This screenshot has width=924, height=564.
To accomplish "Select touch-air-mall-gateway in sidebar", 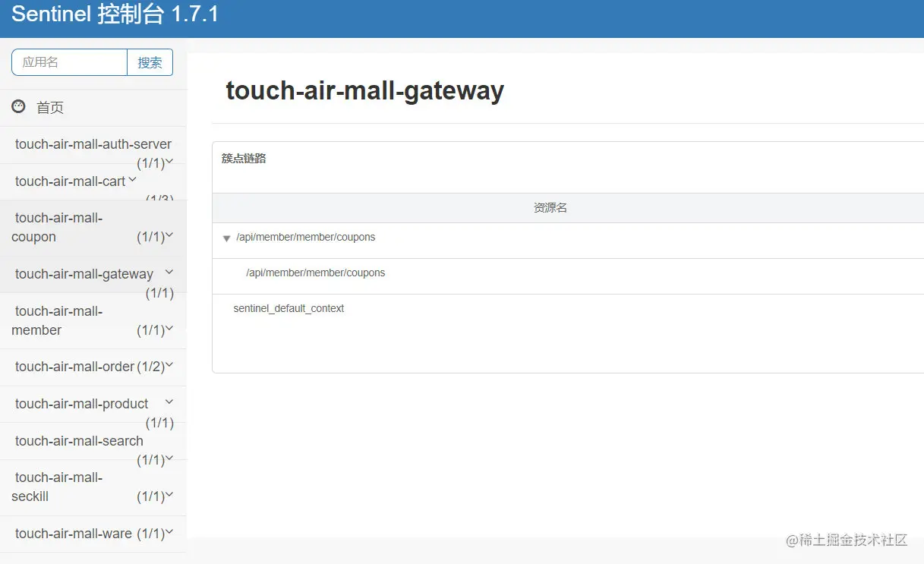I will [x=84, y=274].
